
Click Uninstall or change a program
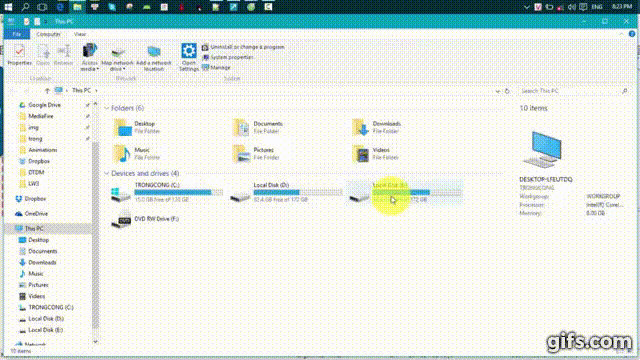[243, 47]
